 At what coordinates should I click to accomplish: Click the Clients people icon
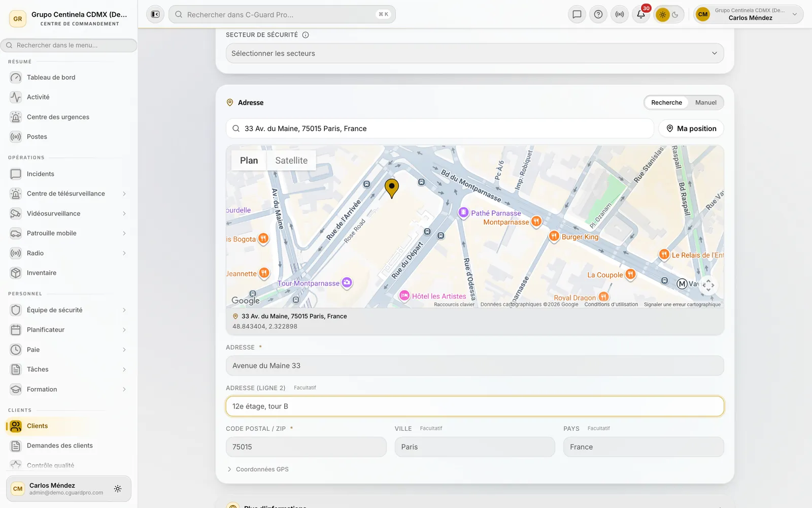click(x=16, y=426)
